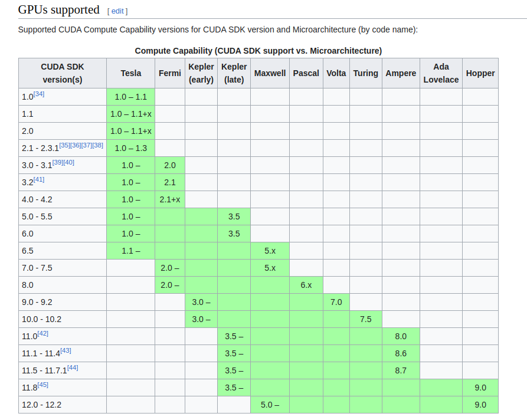
Task: Click the Ampere column header
Action: (401, 73)
